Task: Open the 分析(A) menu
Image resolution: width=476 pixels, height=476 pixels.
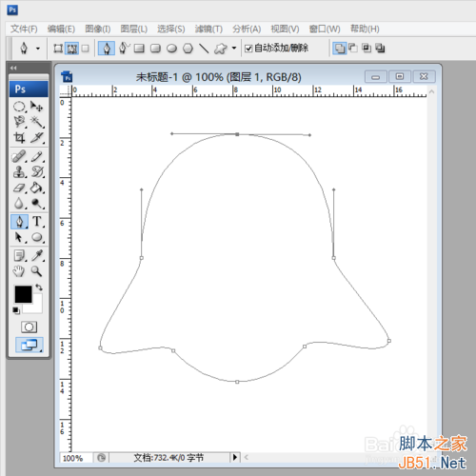Action: (x=247, y=29)
